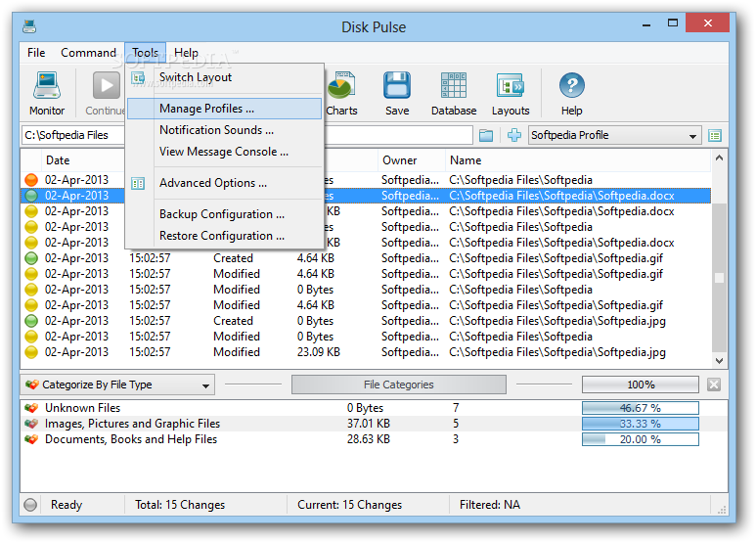
Task: Click the Images, Pictures and Graphic Files icon
Action: (32, 424)
